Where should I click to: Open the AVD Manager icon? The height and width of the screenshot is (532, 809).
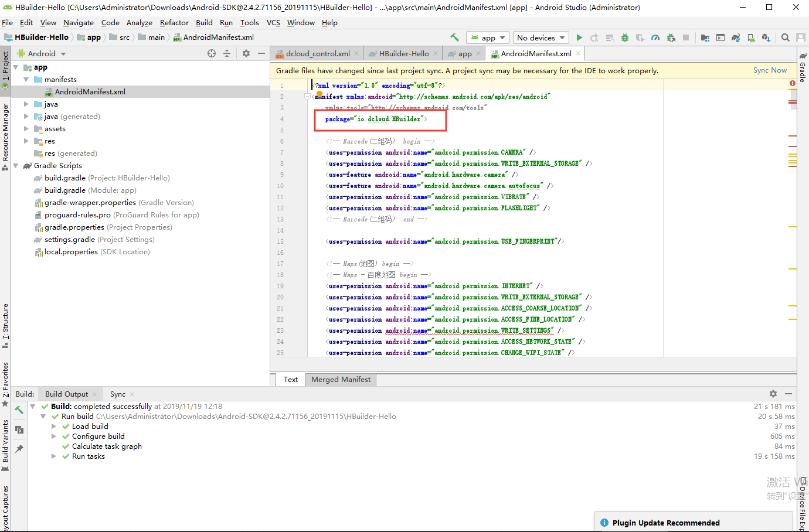tap(751, 37)
